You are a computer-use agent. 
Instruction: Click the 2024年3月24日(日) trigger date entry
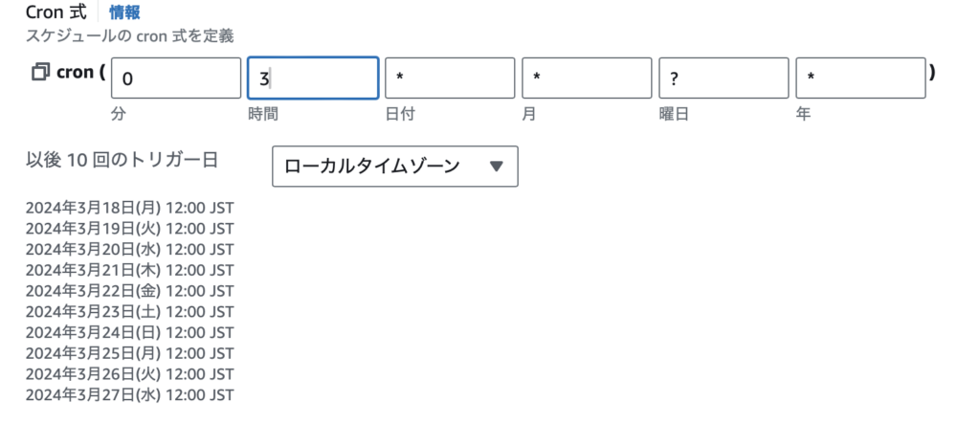[130, 332]
